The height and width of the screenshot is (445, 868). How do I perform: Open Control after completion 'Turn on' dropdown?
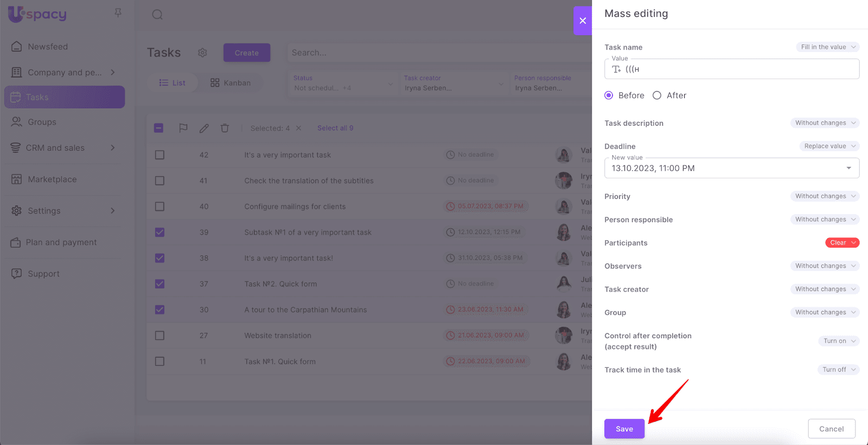pyautogui.click(x=839, y=341)
